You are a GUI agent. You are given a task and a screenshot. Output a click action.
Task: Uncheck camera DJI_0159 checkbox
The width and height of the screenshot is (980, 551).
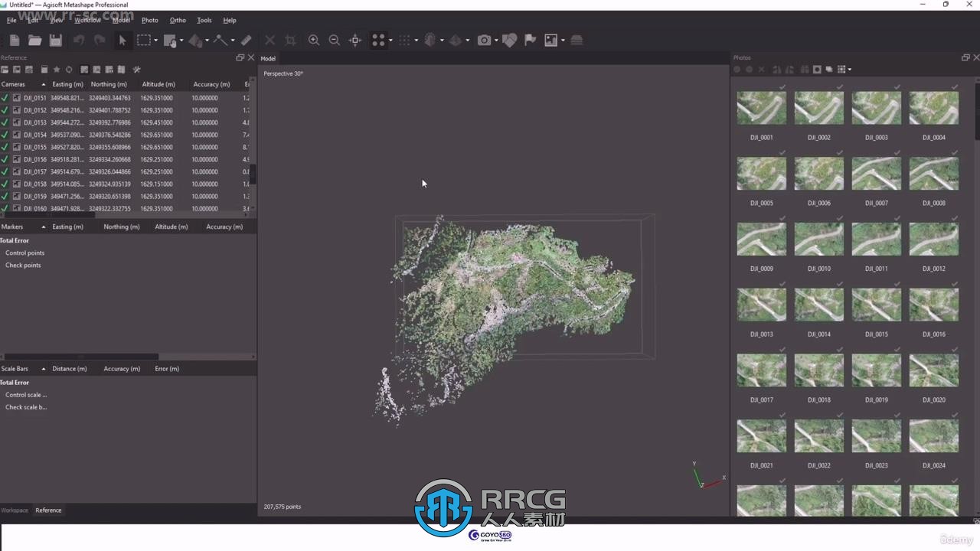pos(5,196)
